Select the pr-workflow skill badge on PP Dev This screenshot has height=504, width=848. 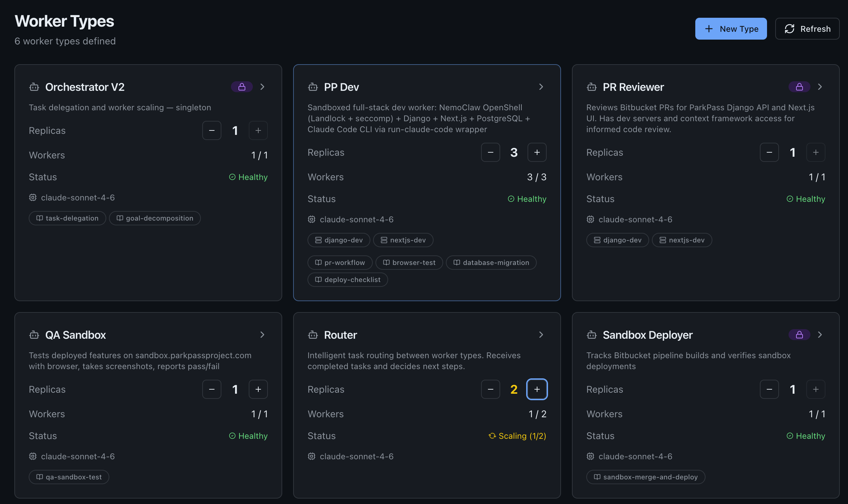[x=340, y=262]
